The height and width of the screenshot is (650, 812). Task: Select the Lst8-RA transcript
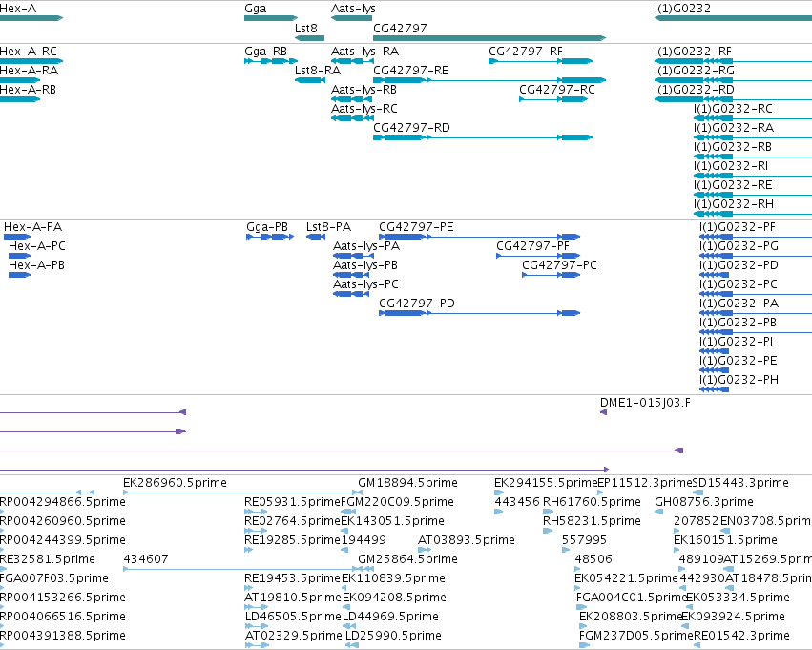310,80
